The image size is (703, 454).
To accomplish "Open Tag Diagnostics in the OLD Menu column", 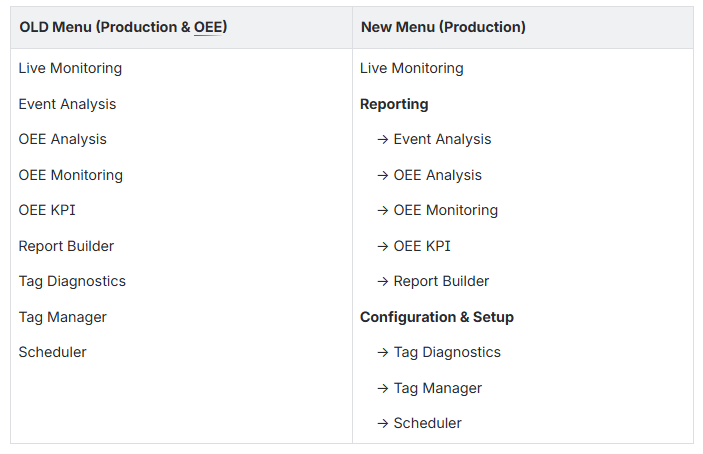I will (x=72, y=282).
